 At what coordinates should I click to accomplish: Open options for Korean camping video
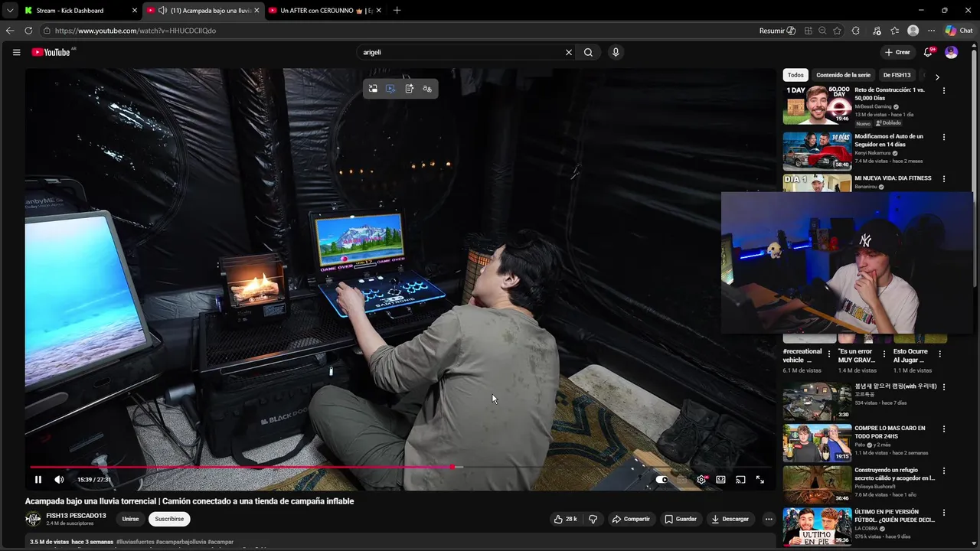pos(943,387)
